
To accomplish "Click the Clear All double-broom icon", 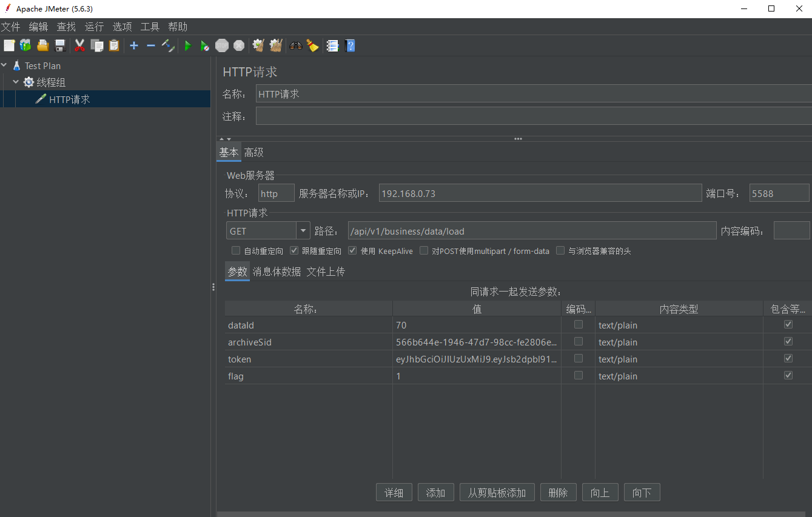I will [x=276, y=45].
